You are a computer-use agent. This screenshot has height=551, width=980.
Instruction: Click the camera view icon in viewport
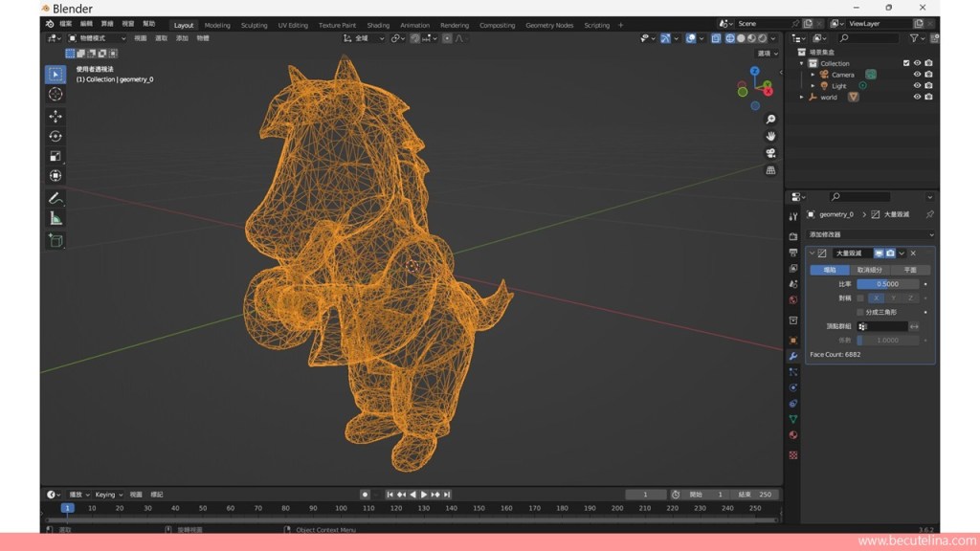pyautogui.click(x=770, y=153)
